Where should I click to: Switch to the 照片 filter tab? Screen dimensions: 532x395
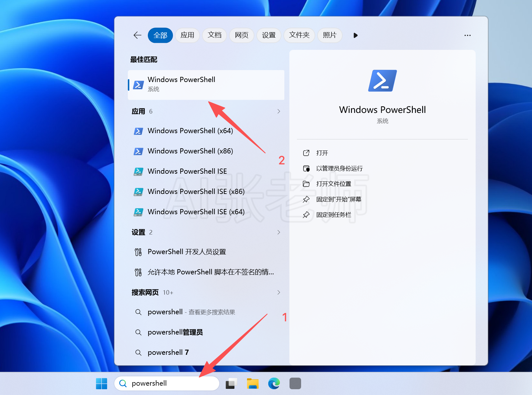click(330, 35)
